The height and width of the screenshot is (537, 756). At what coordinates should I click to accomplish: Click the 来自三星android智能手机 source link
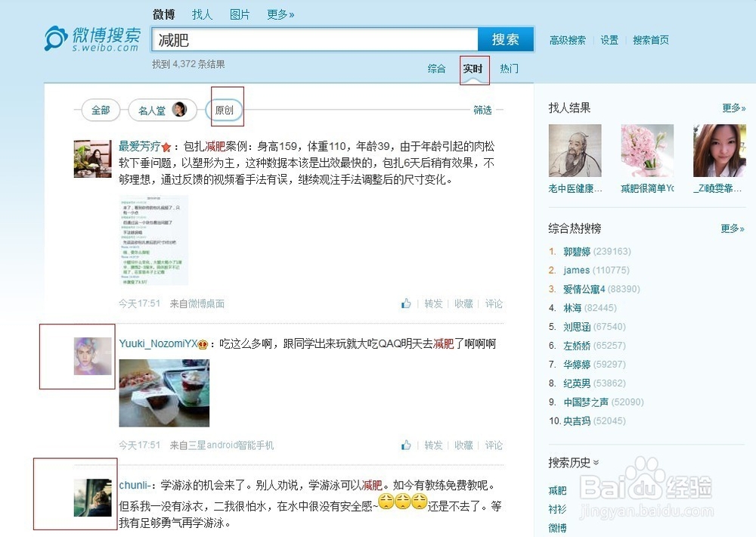(222, 445)
